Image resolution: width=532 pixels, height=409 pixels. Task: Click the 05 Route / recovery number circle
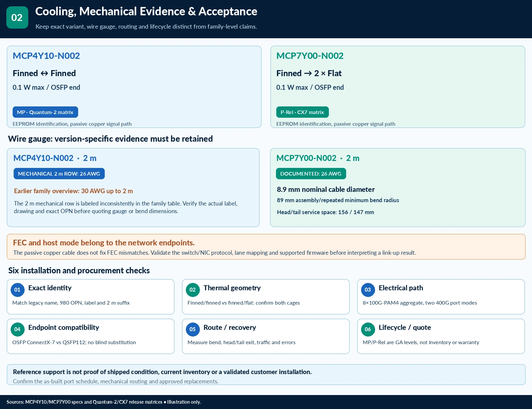[193, 329]
